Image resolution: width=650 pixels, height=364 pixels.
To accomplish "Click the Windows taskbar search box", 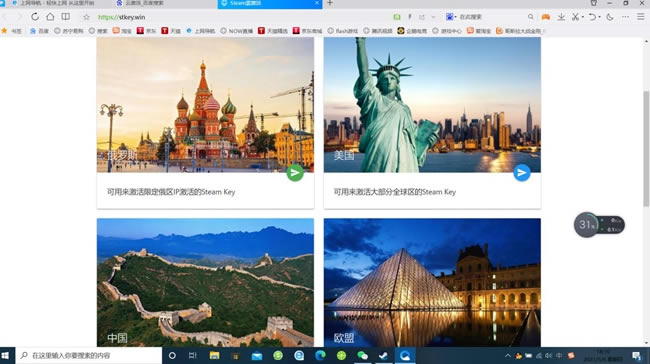I will point(89,355).
